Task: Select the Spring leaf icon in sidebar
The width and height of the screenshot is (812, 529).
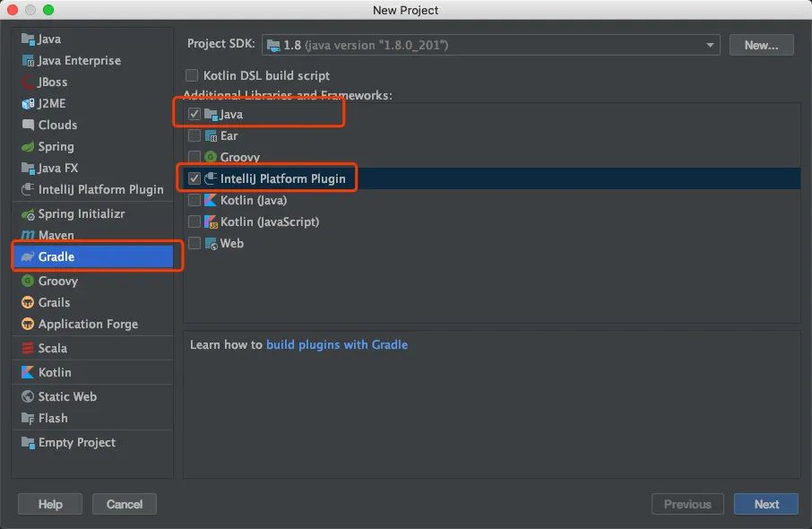Action: tap(28, 147)
